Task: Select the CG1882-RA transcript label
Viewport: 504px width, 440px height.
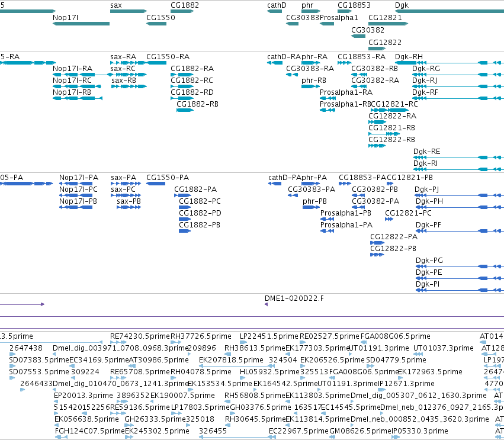Action: coord(192,69)
